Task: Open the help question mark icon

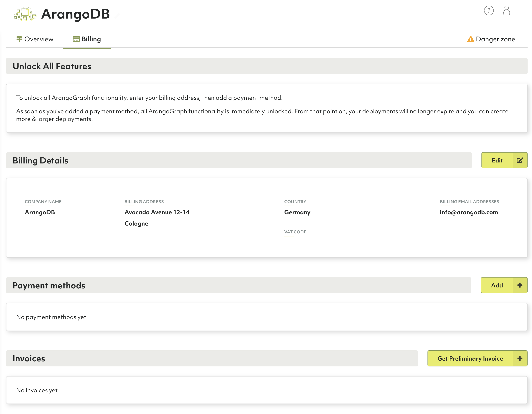Action: tap(489, 11)
